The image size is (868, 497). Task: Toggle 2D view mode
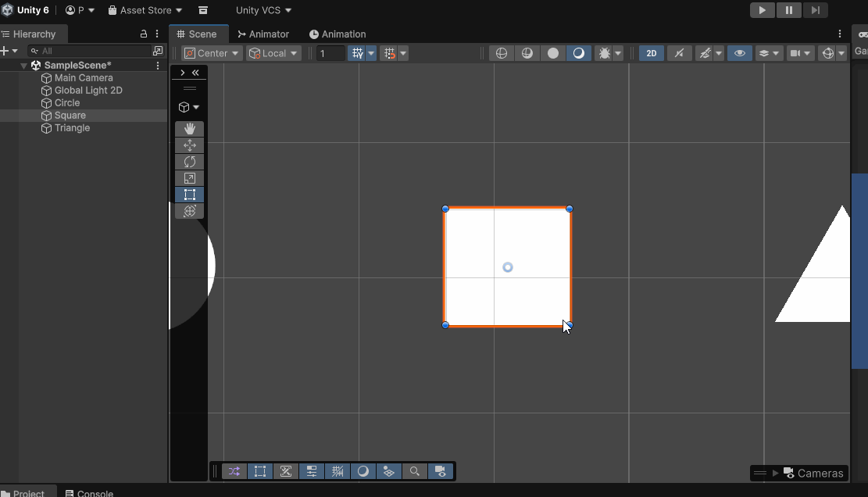click(652, 53)
